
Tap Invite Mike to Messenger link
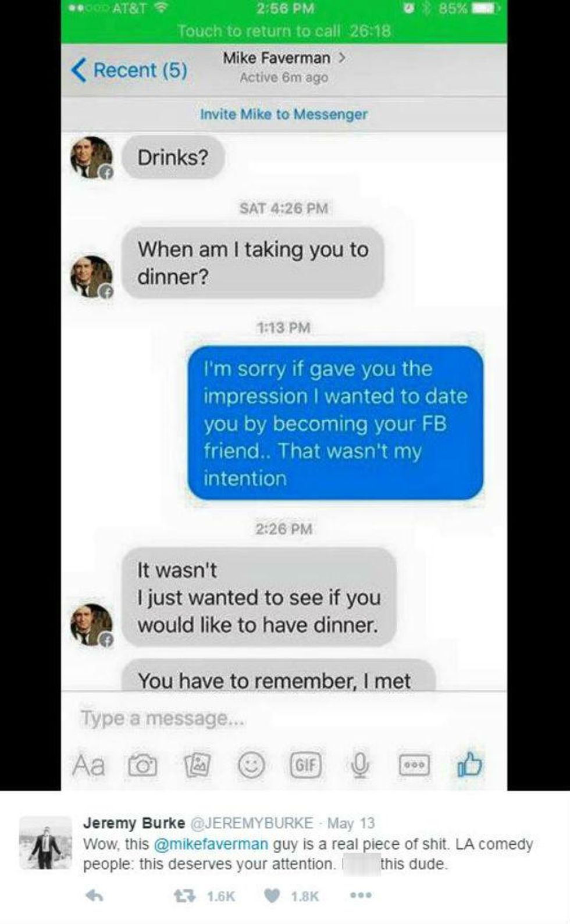pyautogui.click(x=284, y=114)
